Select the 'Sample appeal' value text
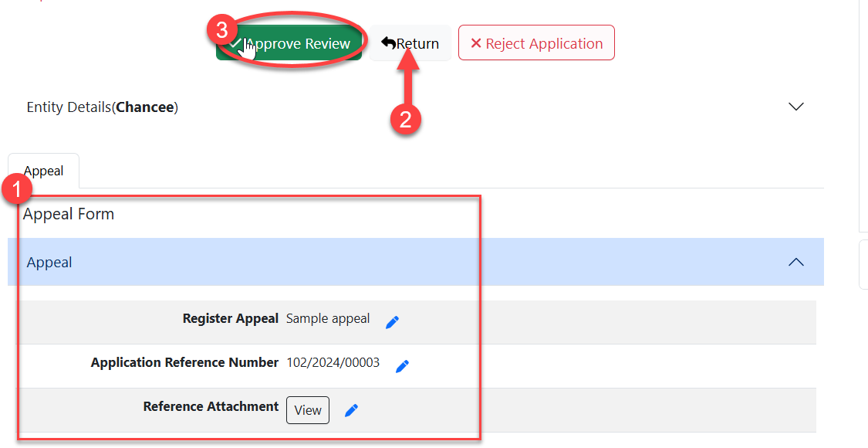 click(328, 318)
